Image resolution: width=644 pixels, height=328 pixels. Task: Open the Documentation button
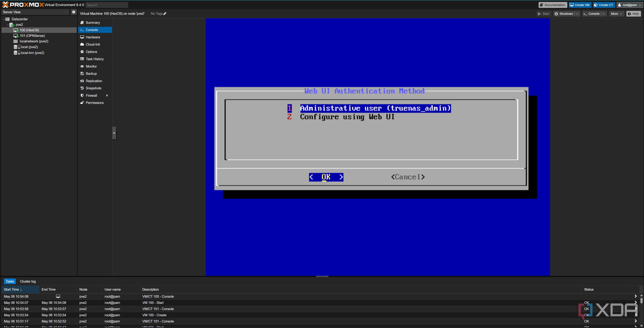tap(553, 5)
